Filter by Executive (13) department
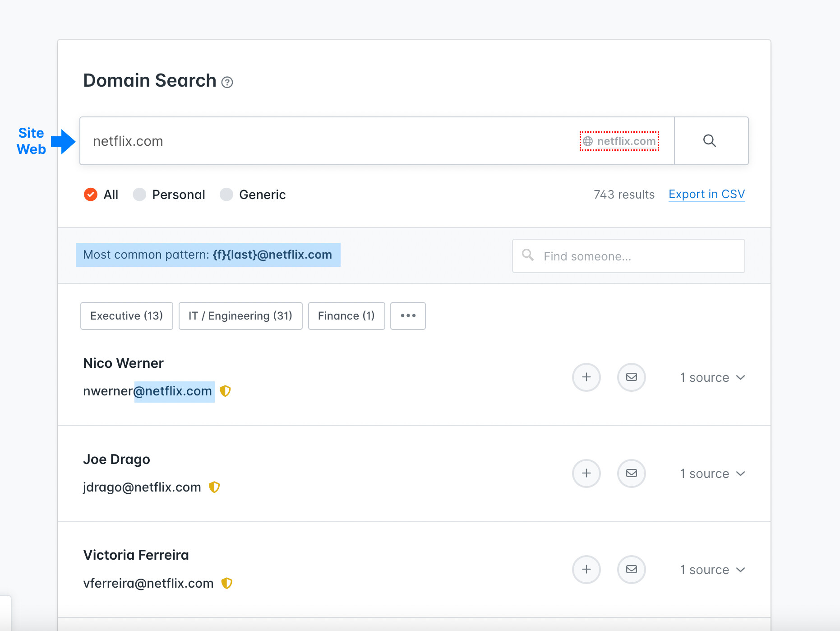The height and width of the screenshot is (631, 840). click(x=126, y=315)
